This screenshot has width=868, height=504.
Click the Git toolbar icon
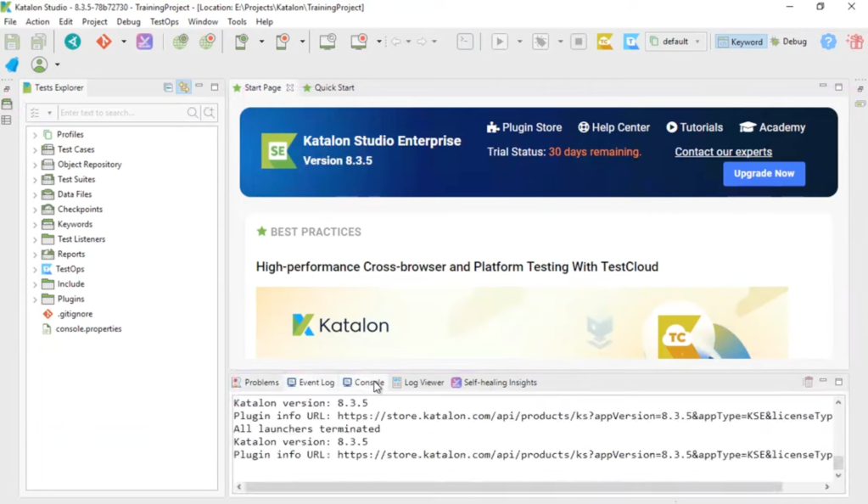click(x=104, y=42)
